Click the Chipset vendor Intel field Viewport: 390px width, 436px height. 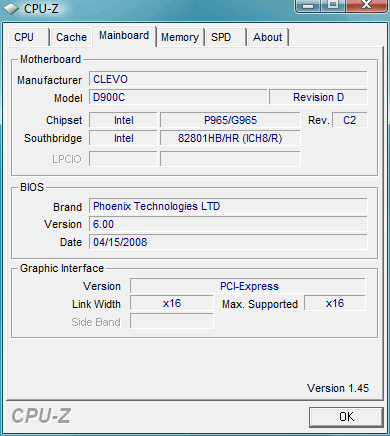pyautogui.click(x=123, y=120)
